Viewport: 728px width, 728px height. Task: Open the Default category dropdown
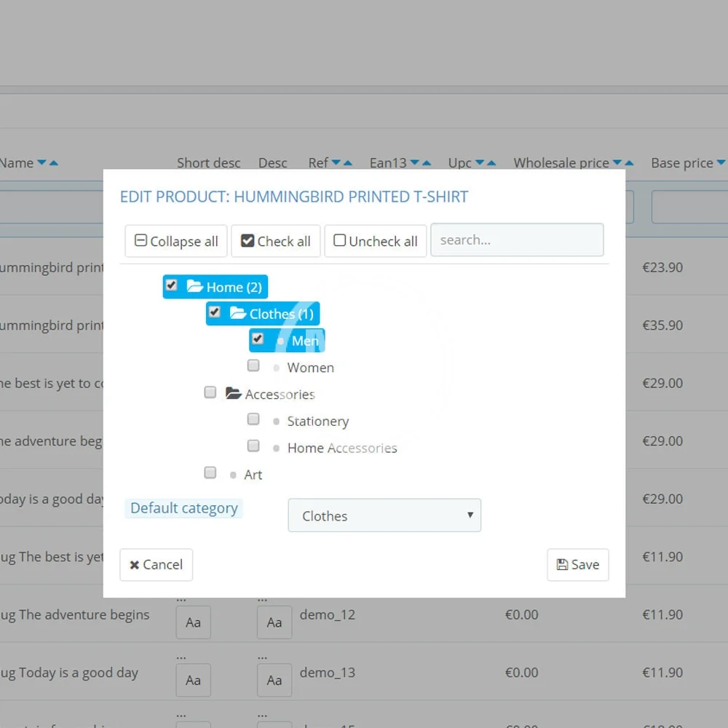point(384,515)
